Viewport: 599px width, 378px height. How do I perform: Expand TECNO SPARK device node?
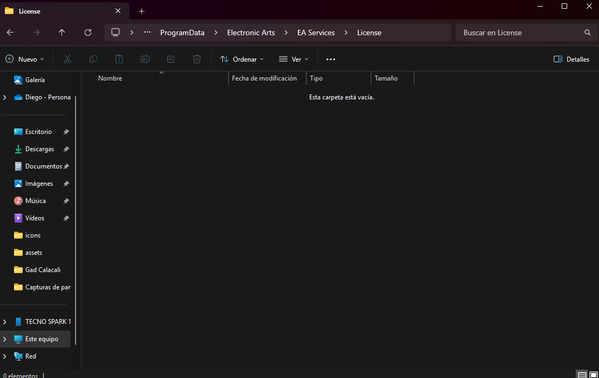pyautogui.click(x=5, y=322)
